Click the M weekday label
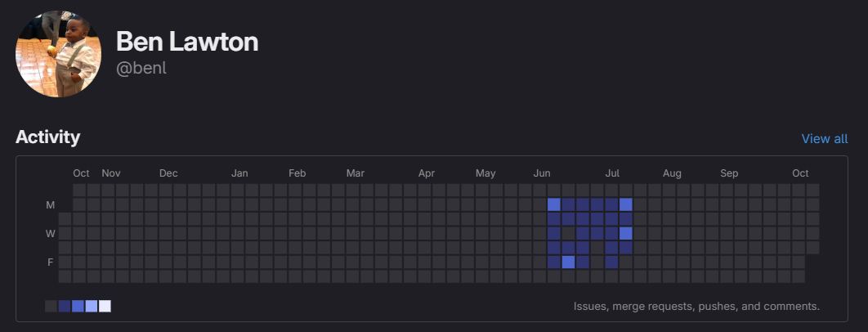The width and height of the screenshot is (868, 332). [51, 205]
